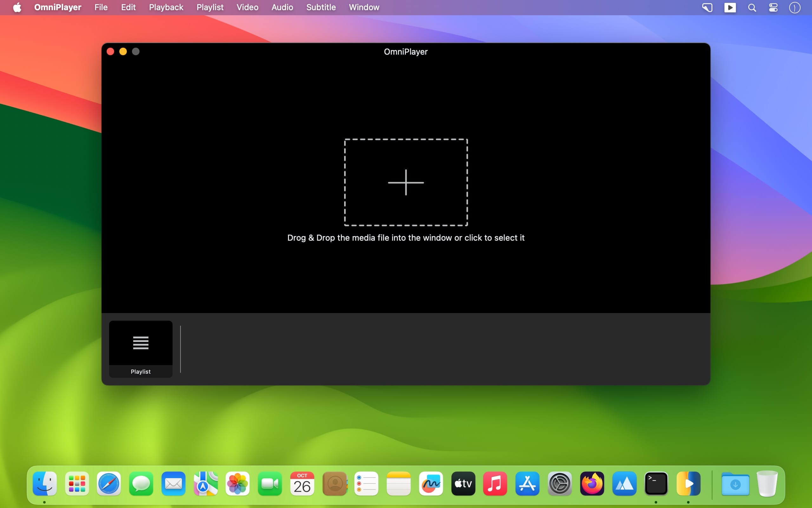Viewport: 812px width, 508px height.
Task: Open the Trash from the Dock
Action: (767, 484)
